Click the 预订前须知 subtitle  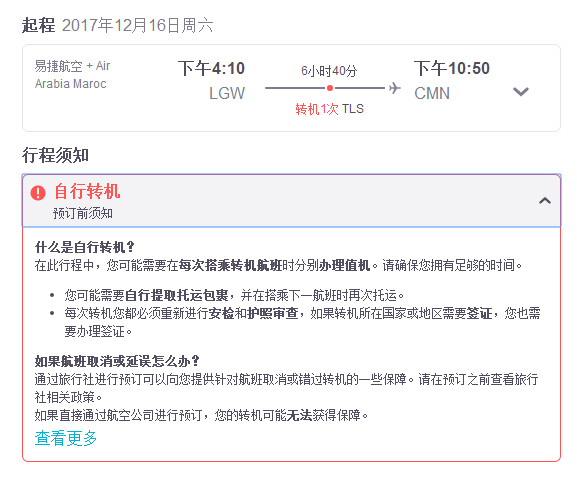tap(83, 213)
